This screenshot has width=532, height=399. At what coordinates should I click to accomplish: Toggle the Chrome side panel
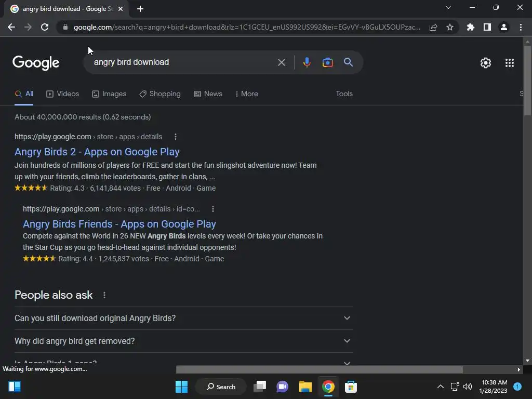487,27
